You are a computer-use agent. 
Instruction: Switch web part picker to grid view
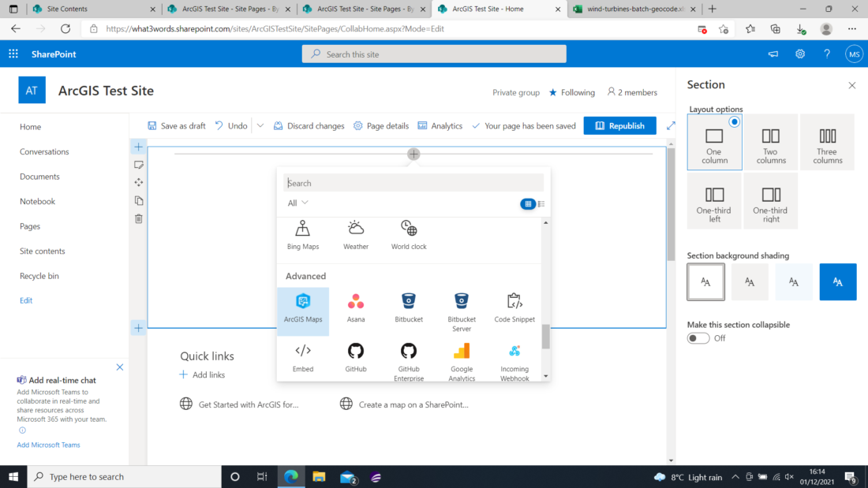tap(528, 203)
